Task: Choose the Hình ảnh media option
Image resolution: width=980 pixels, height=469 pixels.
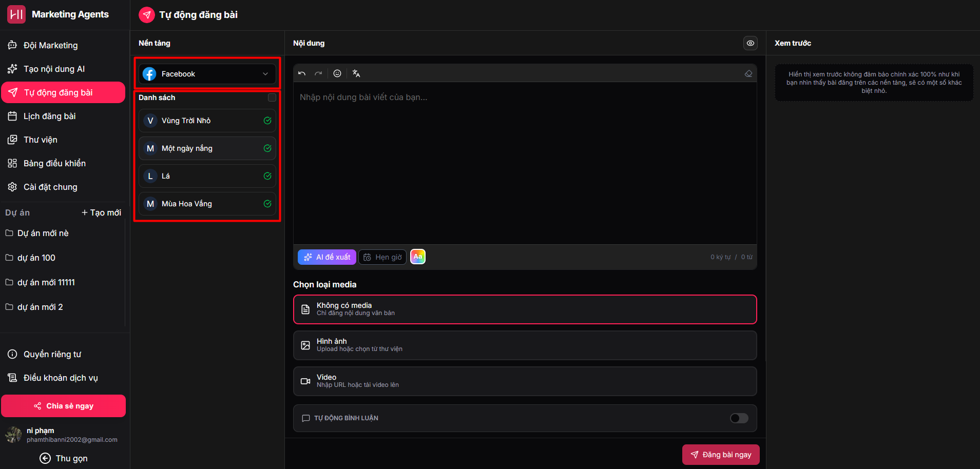Action: click(x=525, y=345)
